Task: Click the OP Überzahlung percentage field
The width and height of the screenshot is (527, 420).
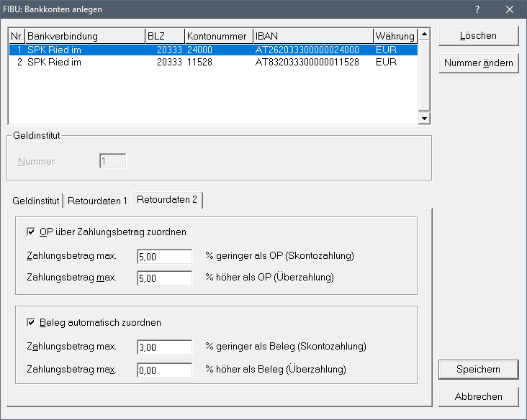Action: click(x=164, y=278)
